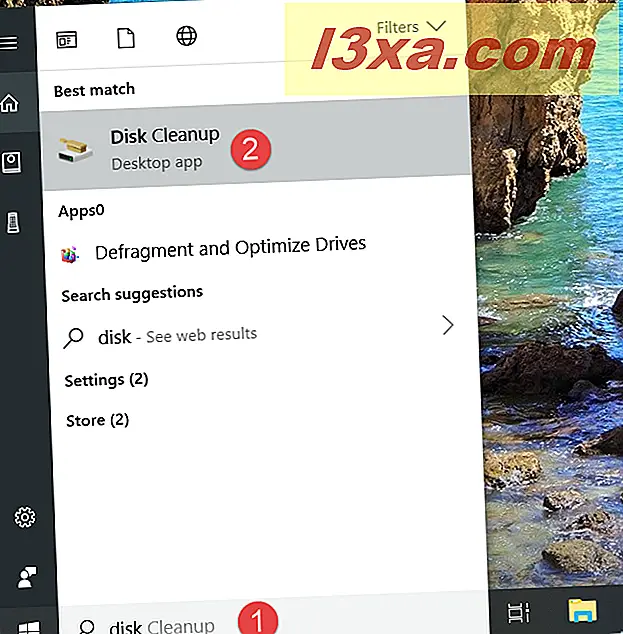Expand the Store (2) results group
Image resolution: width=623 pixels, height=634 pixels.
click(x=97, y=421)
